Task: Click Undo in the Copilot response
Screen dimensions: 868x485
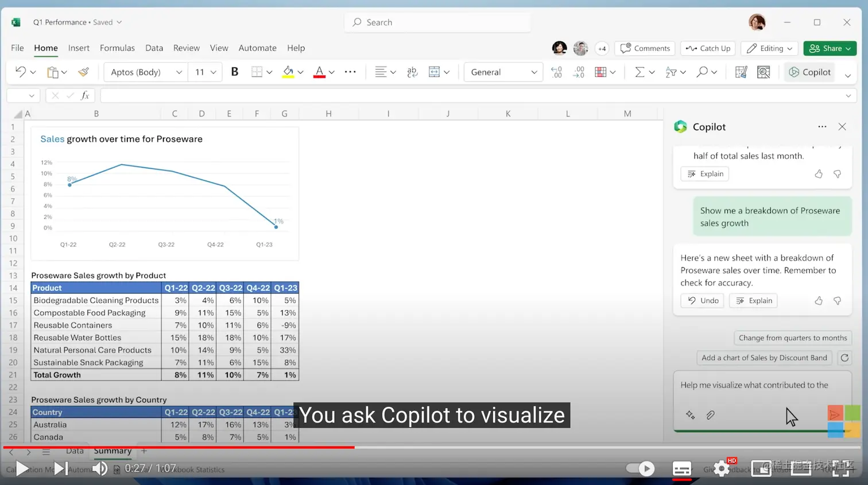Action: [x=703, y=300]
